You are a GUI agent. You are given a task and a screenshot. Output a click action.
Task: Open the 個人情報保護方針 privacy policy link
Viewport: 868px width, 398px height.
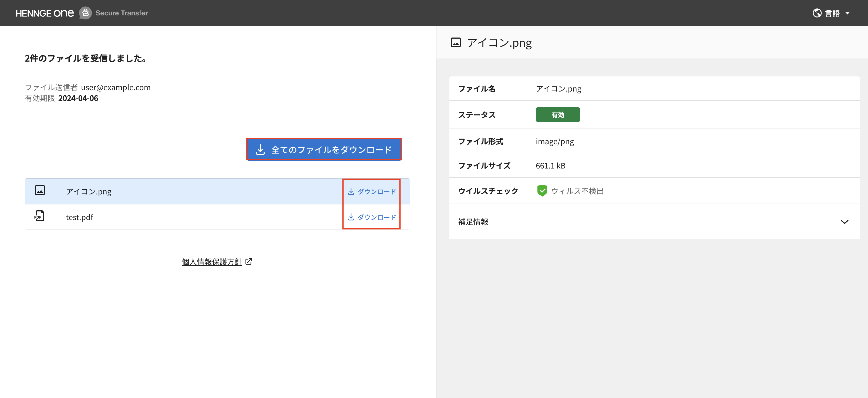point(212,262)
